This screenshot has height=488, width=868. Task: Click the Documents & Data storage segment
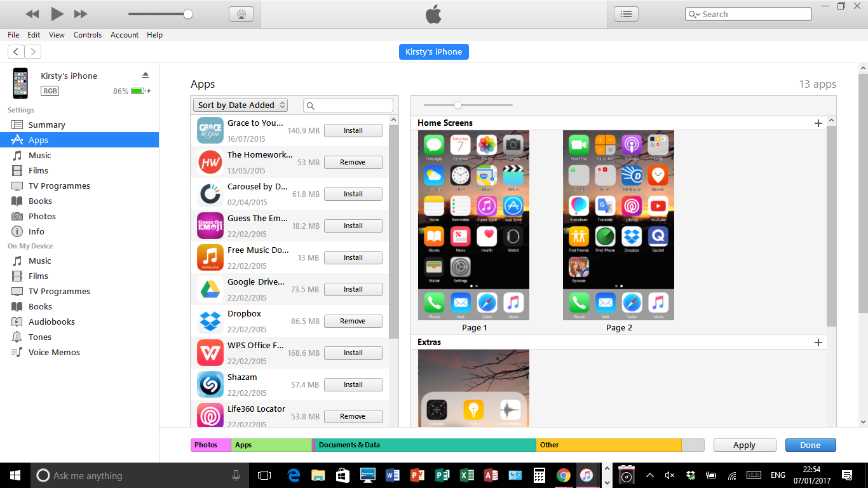tap(426, 445)
